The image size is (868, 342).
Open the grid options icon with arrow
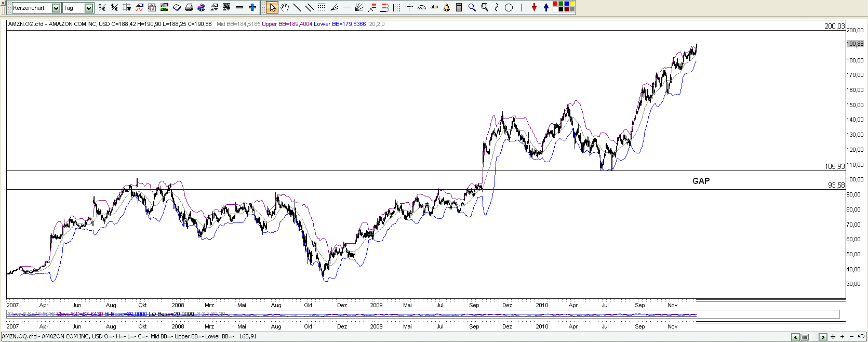click(x=127, y=7)
